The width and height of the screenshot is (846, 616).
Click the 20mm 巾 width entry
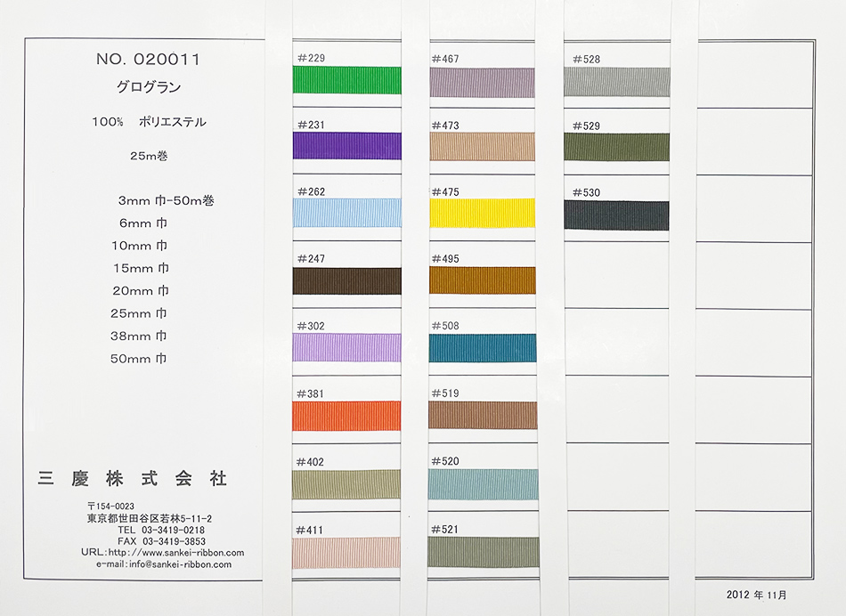(141, 291)
